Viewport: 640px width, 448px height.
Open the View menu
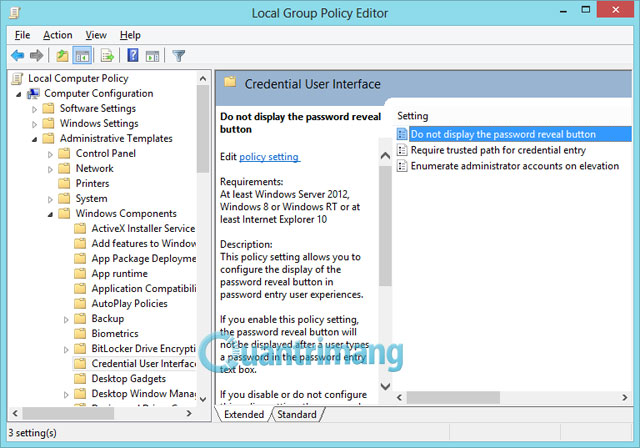tap(96, 35)
